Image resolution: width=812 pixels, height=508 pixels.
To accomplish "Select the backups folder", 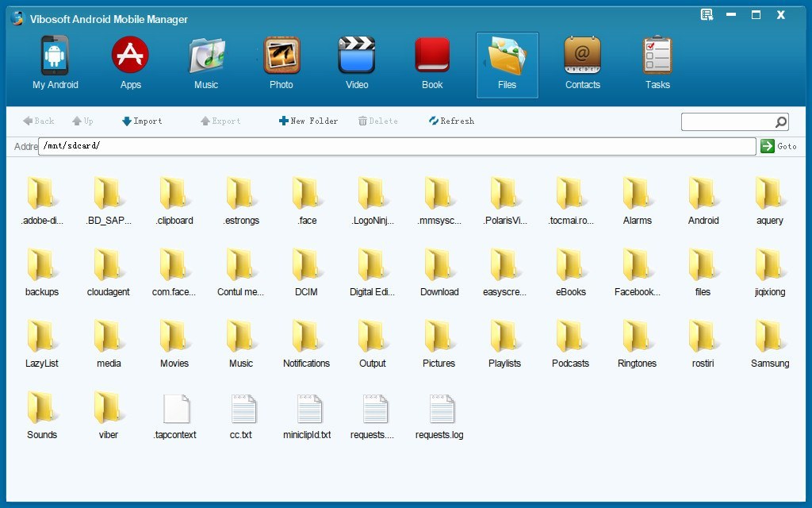I will pyautogui.click(x=42, y=273).
